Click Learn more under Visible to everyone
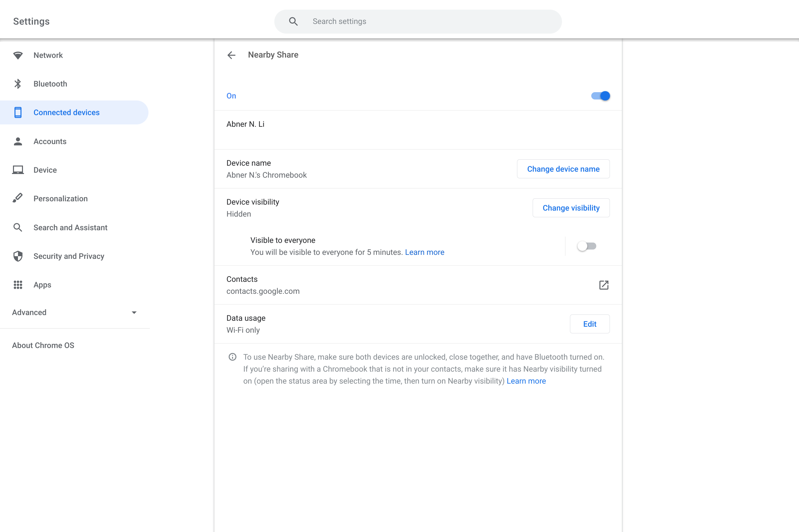This screenshot has width=799, height=532. (x=424, y=252)
